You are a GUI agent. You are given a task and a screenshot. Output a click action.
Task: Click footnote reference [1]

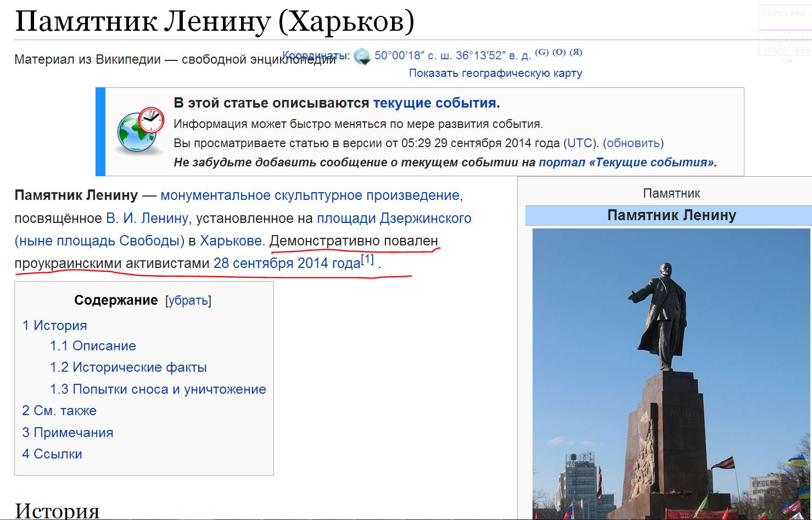(367, 259)
